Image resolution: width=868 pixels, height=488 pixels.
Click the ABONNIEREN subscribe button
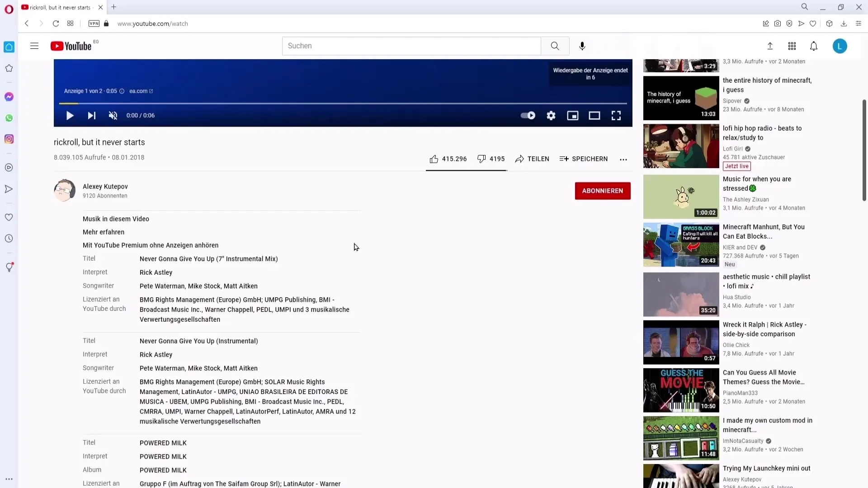[603, 191]
